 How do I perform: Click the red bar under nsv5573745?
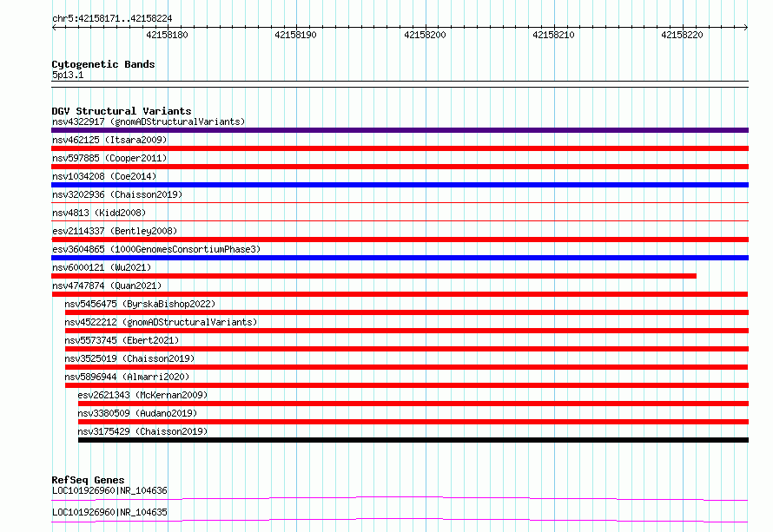(x=406, y=349)
